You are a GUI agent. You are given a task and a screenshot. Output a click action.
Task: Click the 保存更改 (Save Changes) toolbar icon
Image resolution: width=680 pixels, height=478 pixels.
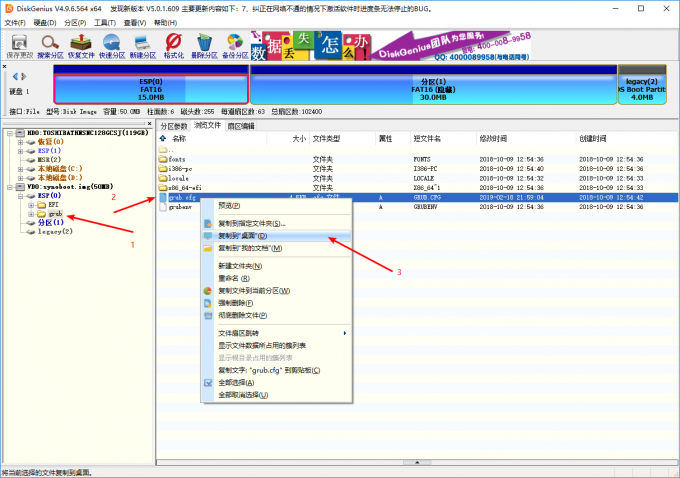coord(19,44)
